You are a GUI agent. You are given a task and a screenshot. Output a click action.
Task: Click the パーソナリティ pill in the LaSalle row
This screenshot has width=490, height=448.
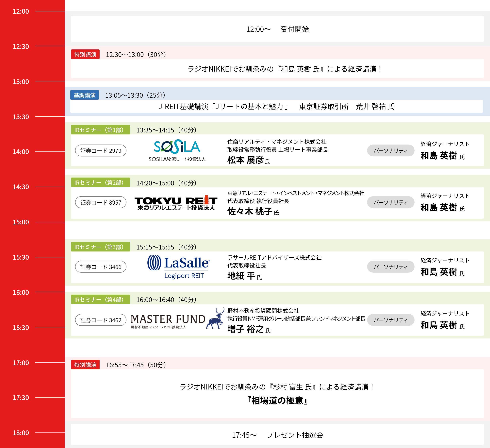tap(391, 267)
